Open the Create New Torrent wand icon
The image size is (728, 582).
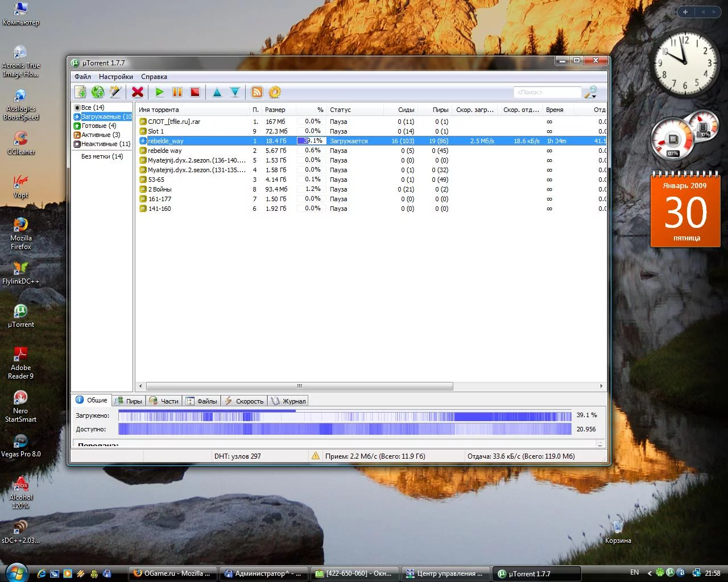pos(115,92)
